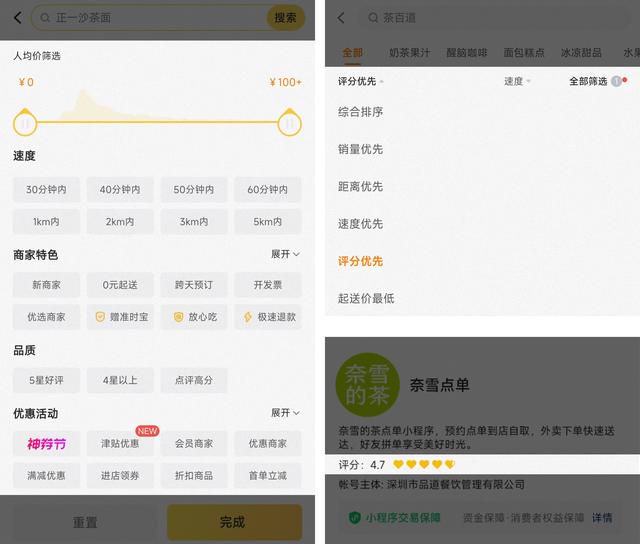640x544 pixels.
Task: Toggle the 1km内 distance filter
Action: [46, 222]
